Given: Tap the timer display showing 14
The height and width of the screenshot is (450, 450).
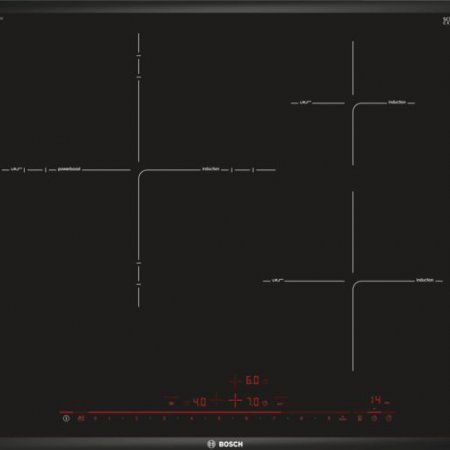Looking at the screenshot, I should (376, 400).
